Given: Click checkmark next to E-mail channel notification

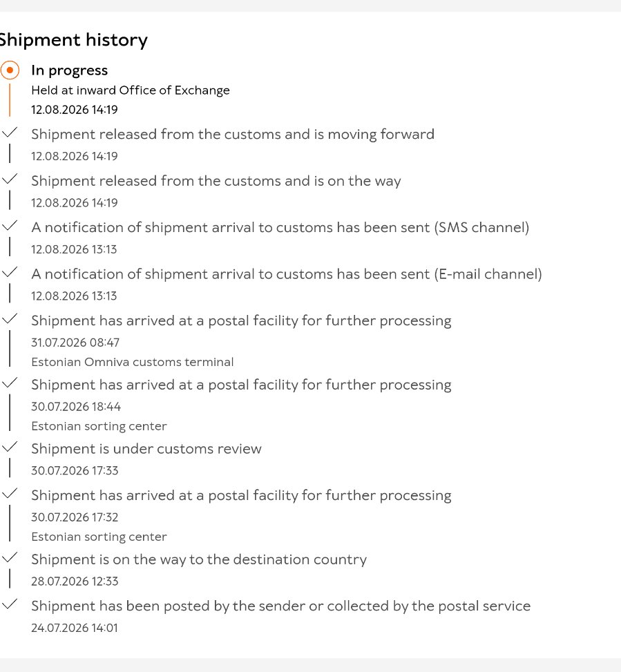Looking at the screenshot, I should (x=10, y=272).
